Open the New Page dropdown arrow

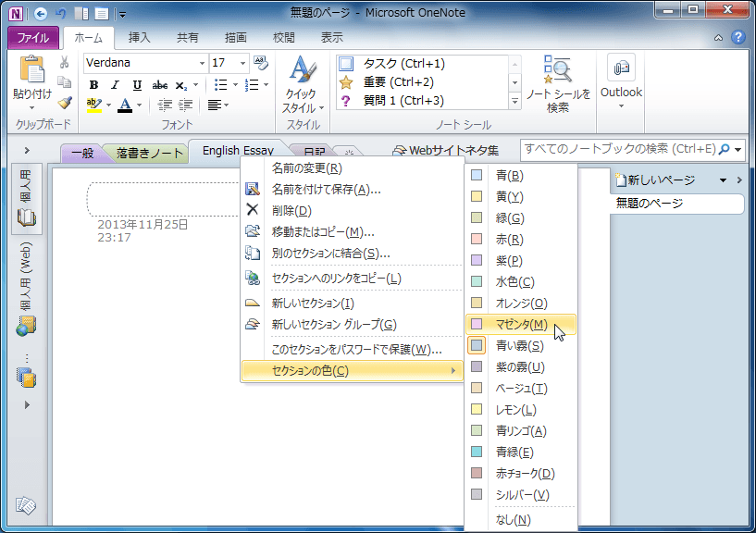click(x=723, y=180)
